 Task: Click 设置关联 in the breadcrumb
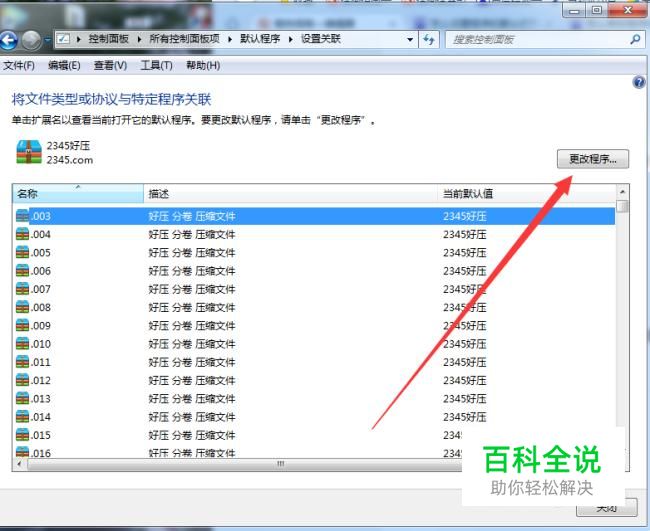point(321,39)
